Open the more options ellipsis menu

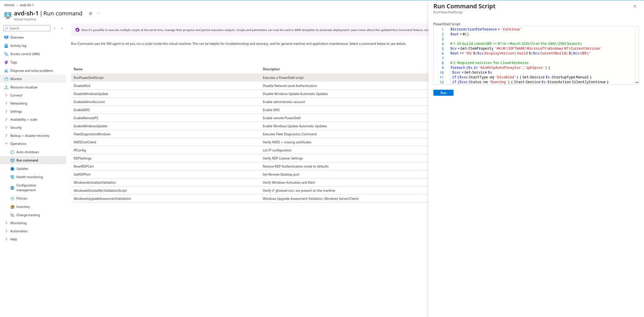98,13
